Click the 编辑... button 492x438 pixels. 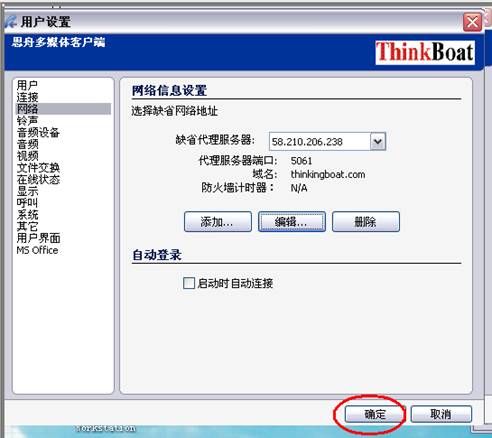(x=292, y=221)
